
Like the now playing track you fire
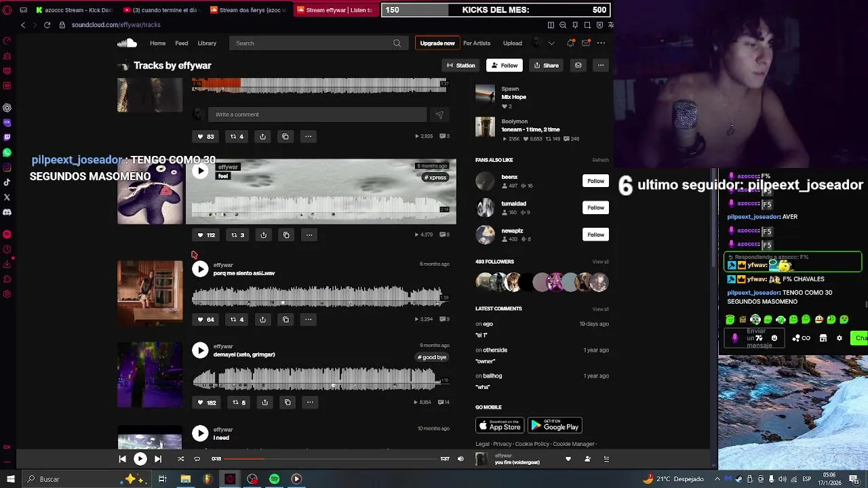[x=568, y=459]
